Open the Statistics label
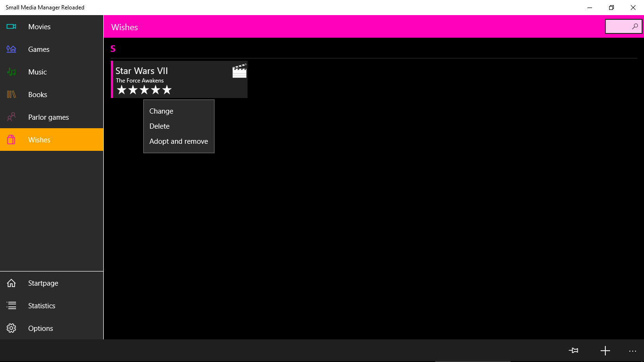 click(x=41, y=306)
